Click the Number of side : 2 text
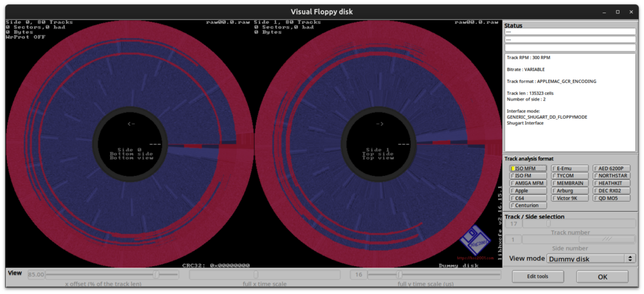 (x=526, y=99)
